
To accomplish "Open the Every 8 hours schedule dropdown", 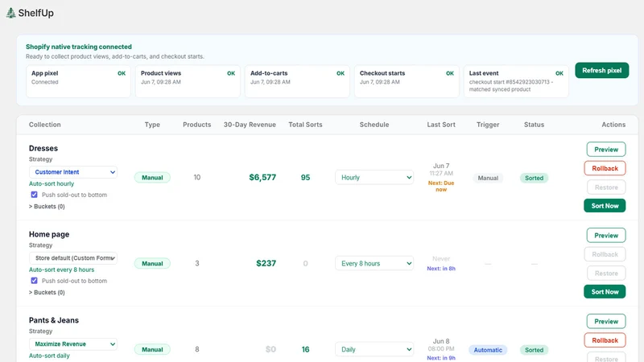I will coord(374,263).
